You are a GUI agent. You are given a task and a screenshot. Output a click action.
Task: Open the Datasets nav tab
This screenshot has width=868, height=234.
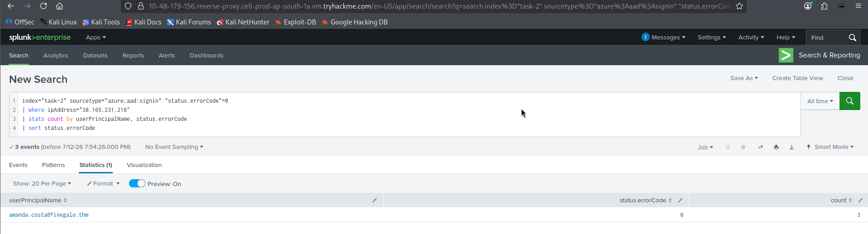pos(96,55)
